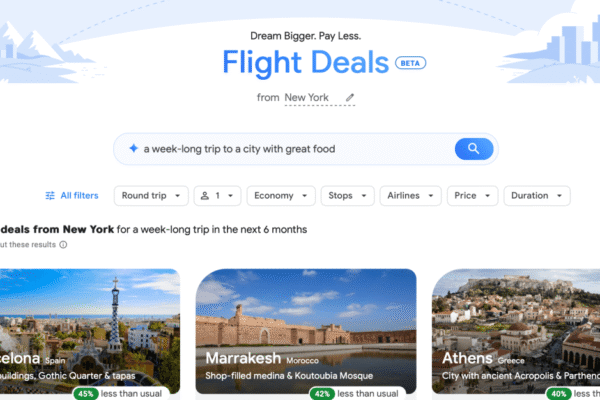Open the Price filter dropdown
The image size is (600, 400).
[473, 196]
